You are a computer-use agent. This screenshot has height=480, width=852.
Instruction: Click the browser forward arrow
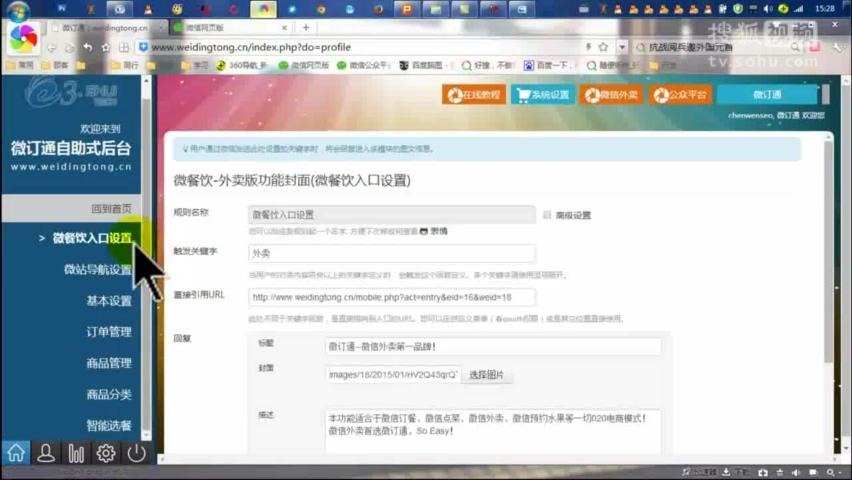coord(70,48)
